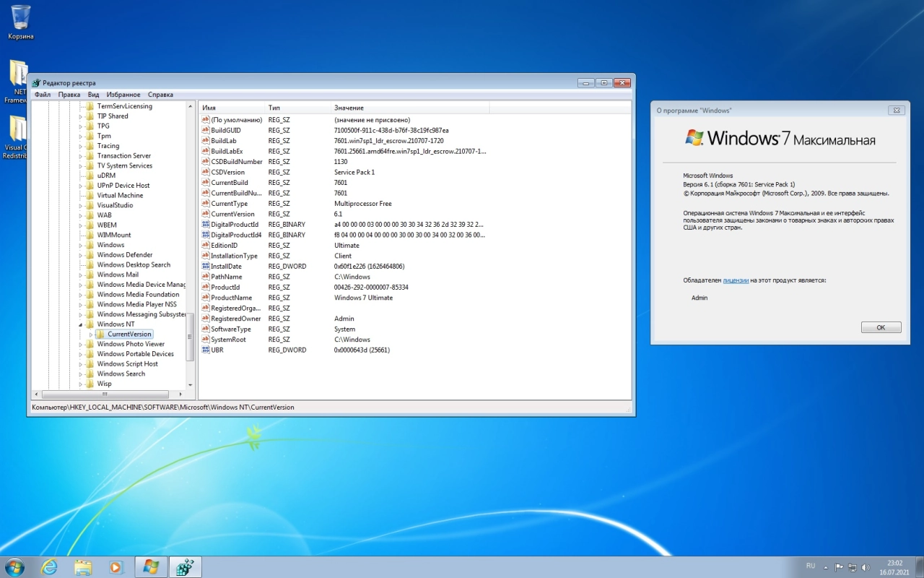
Task: Sort values by the Тип column header
Action: pyautogui.click(x=298, y=108)
